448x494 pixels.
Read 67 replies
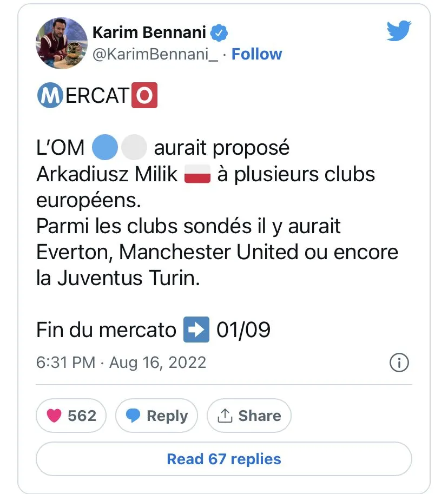[224, 459]
